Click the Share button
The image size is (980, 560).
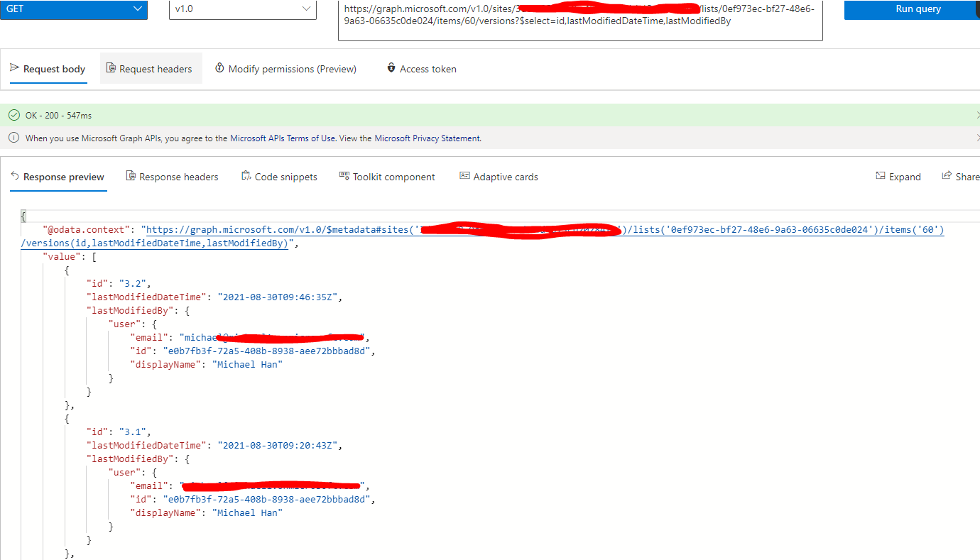[x=960, y=177]
